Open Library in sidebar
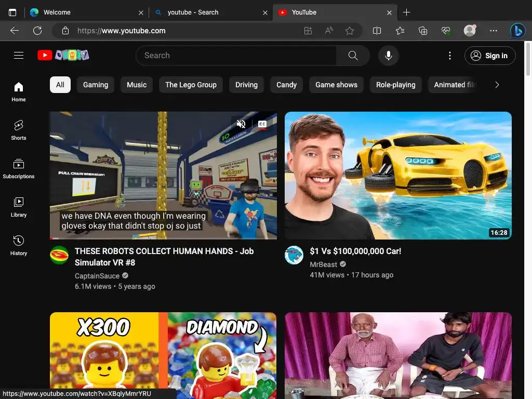Viewport: 532px width, 399px height. (19, 207)
